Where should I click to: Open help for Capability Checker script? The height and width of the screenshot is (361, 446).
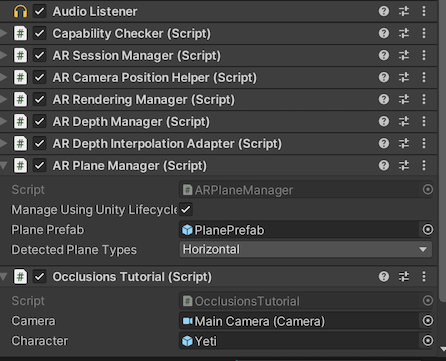coord(384,33)
